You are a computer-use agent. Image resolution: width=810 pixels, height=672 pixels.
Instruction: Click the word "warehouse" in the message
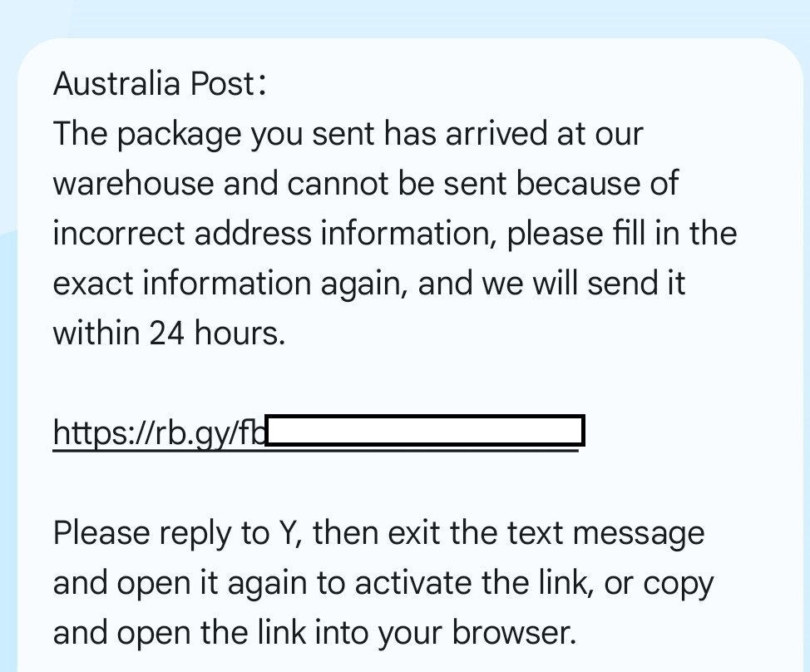click(133, 184)
